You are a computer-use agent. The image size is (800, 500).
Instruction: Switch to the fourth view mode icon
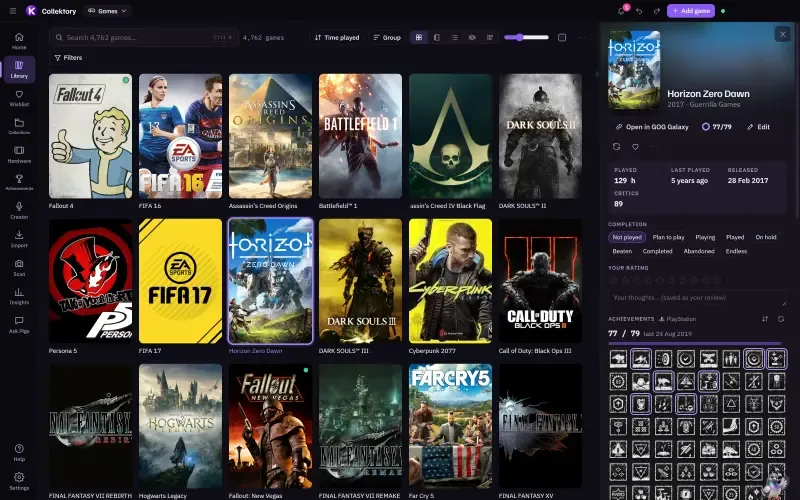(x=472, y=37)
